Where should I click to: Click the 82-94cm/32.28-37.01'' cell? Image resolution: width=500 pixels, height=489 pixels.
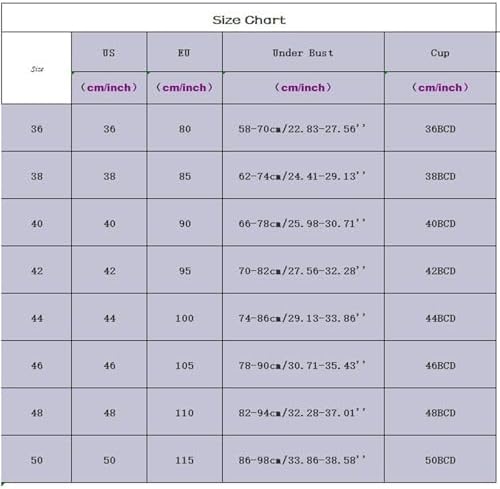(x=303, y=412)
